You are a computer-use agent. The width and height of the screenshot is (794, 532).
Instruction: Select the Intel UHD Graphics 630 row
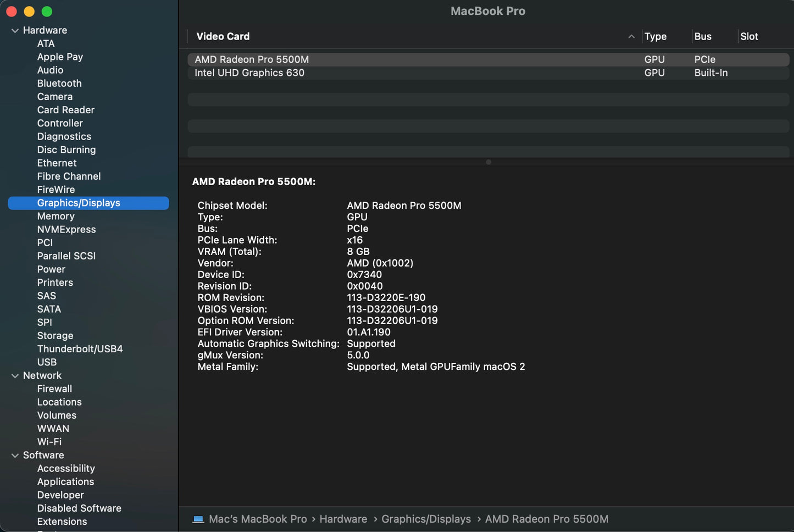tap(249, 73)
